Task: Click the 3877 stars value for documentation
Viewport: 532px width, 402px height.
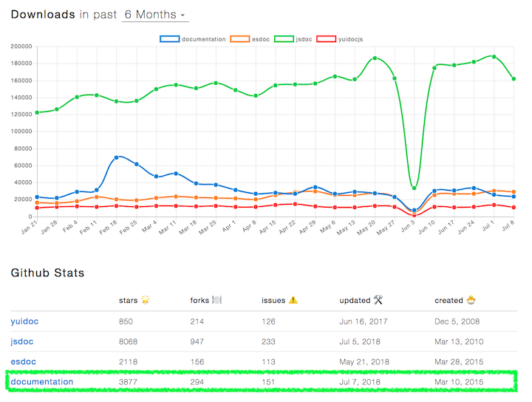Action: pos(129,382)
